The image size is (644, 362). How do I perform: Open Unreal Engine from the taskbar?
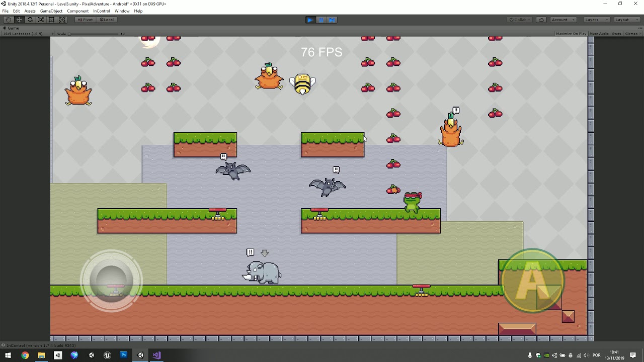tap(107, 355)
